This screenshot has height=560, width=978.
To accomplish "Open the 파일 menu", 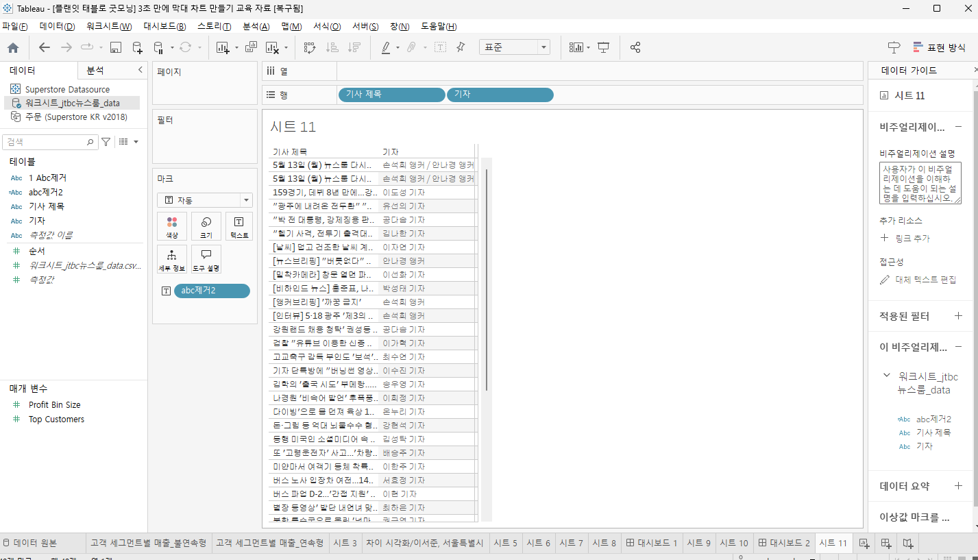I will (x=14, y=27).
